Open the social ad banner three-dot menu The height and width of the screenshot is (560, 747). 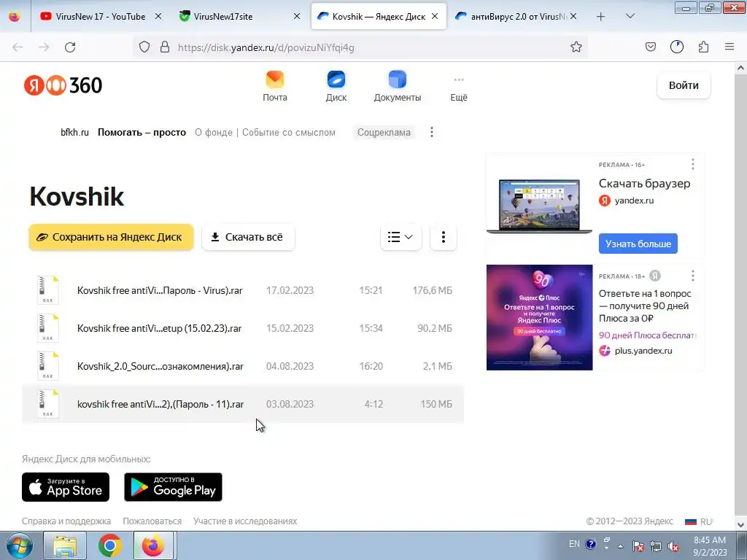[432, 132]
